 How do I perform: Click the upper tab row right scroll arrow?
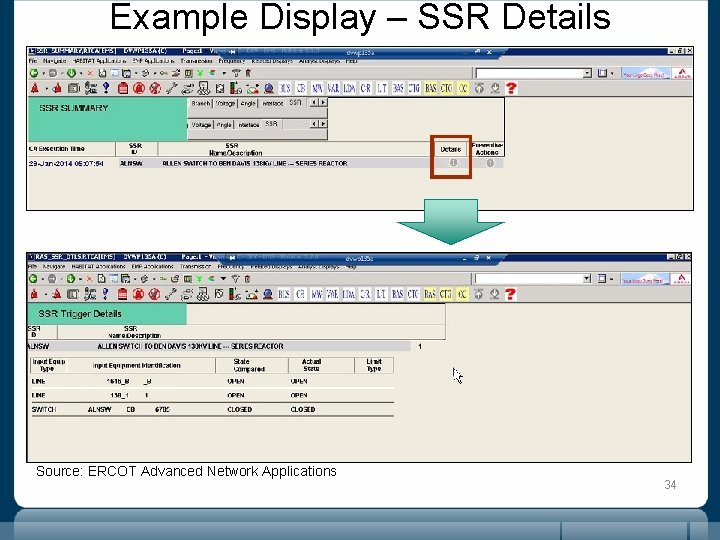323,102
